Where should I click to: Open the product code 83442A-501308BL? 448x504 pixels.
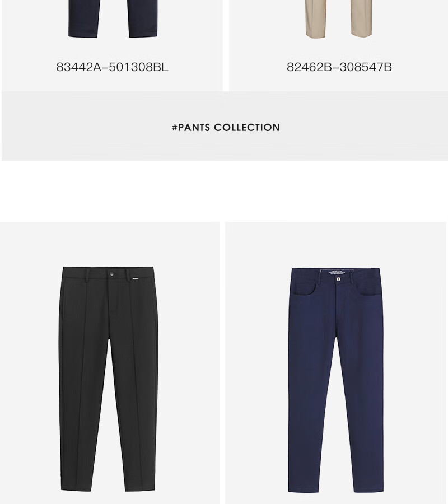(x=112, y=67)
